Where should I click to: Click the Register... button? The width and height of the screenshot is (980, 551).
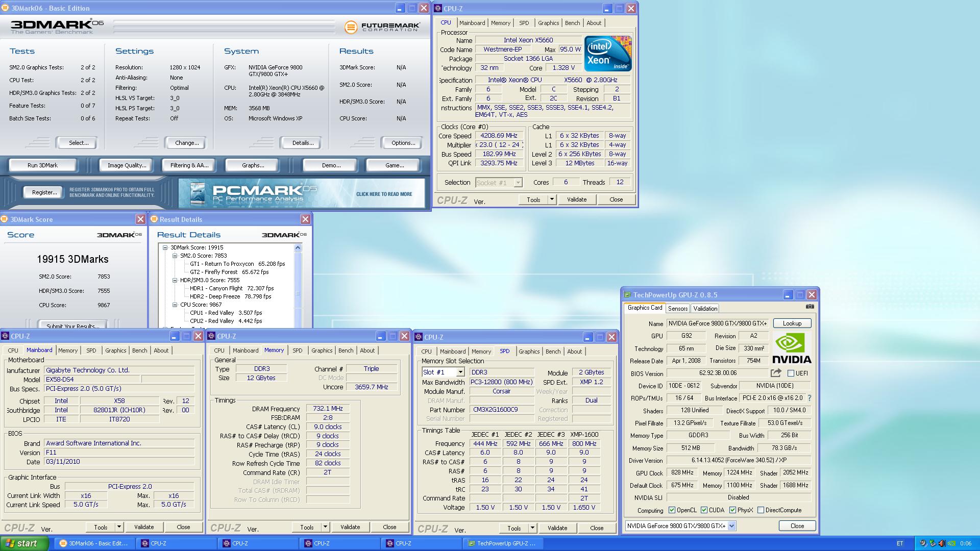coord(44,192)
